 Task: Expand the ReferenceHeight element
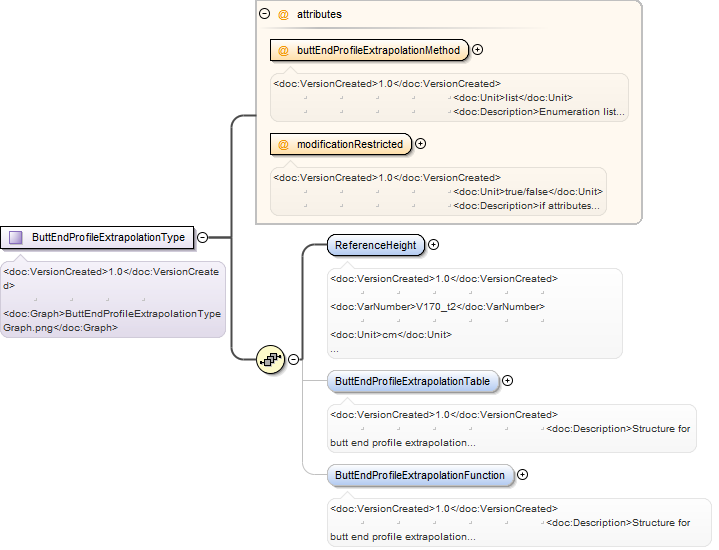pos(433,244)
